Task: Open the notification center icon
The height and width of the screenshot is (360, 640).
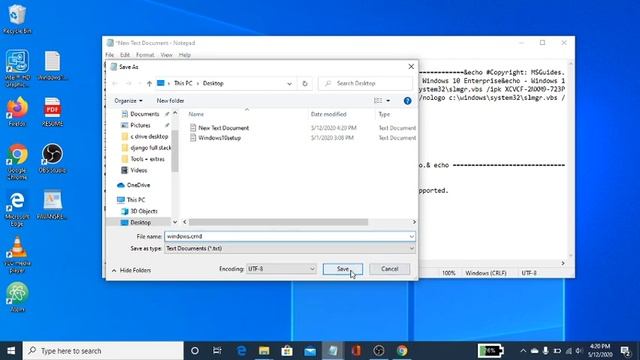Action: (625, 351)
